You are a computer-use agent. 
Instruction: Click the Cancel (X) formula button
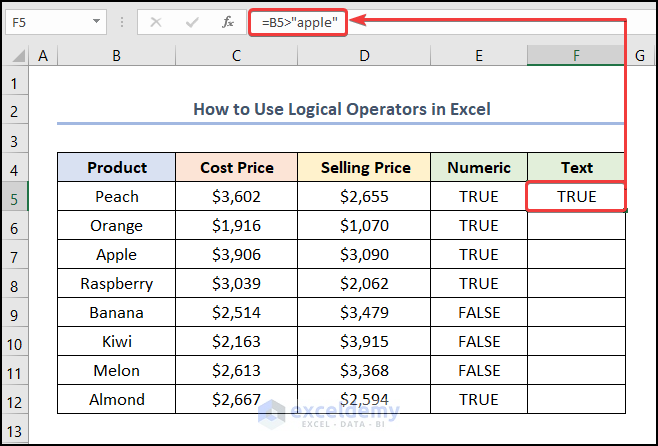pyautogui.click(x=155, y=21)
